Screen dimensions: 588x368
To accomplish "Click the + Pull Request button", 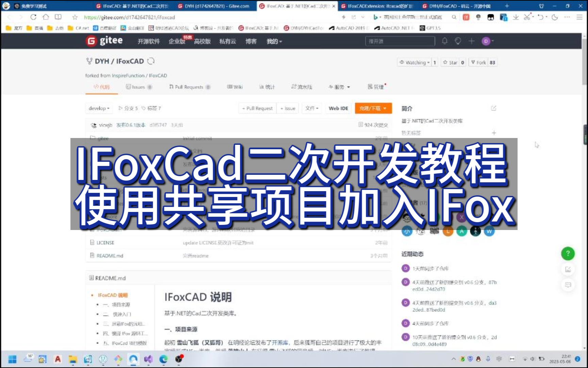I will (257, 108).
